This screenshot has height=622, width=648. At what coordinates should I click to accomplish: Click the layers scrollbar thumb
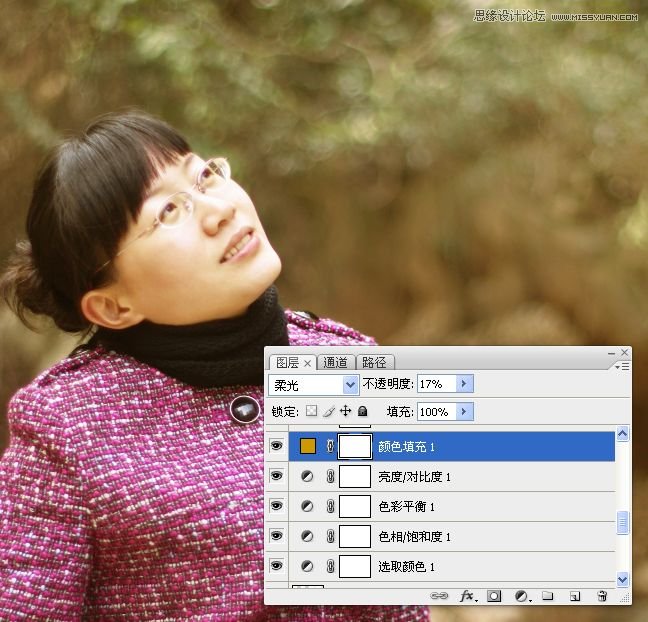pos(622,523)
